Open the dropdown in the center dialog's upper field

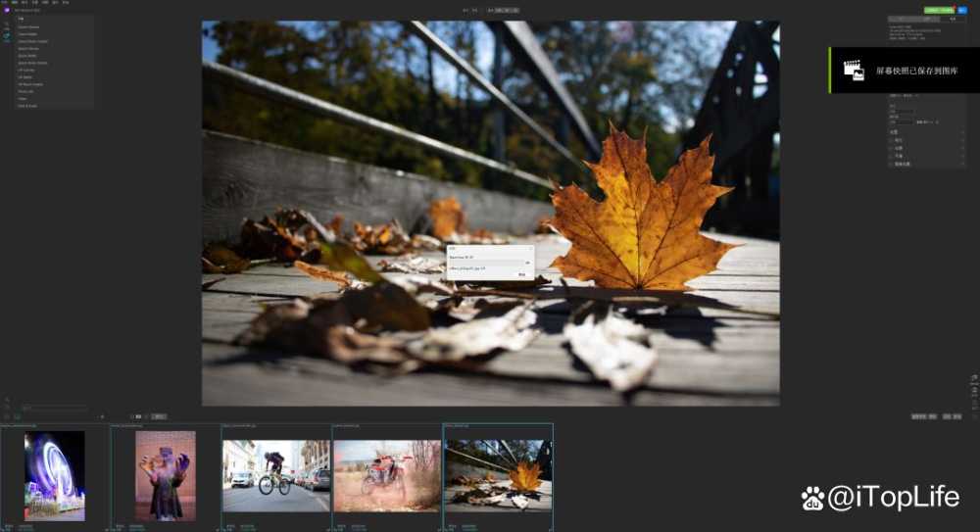point(528,263)
